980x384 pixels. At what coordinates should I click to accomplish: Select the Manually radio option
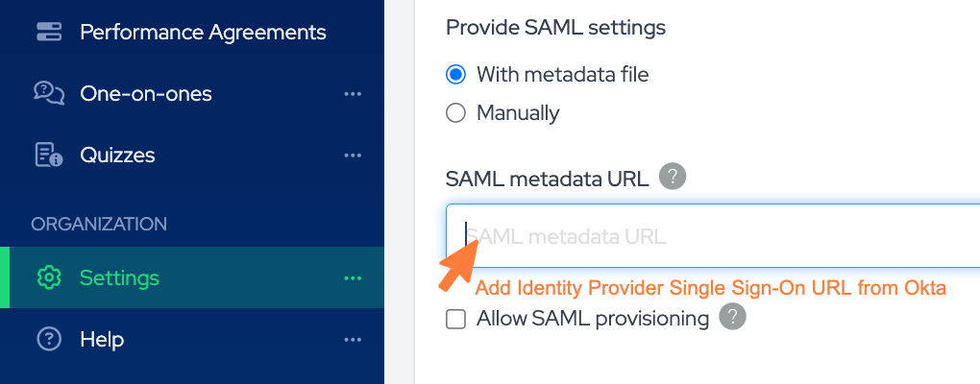456,113
